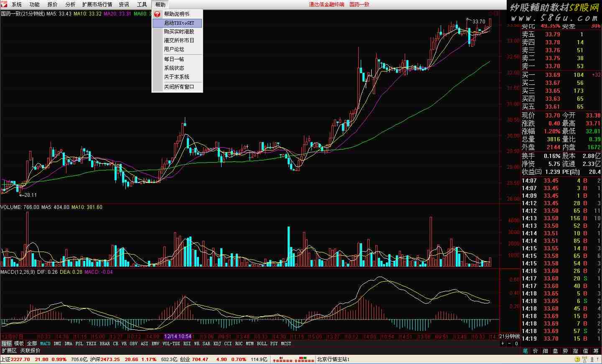Click the red-green market signal icon in status bar
This screenshot has width=602, height=364.
(304, 359)
